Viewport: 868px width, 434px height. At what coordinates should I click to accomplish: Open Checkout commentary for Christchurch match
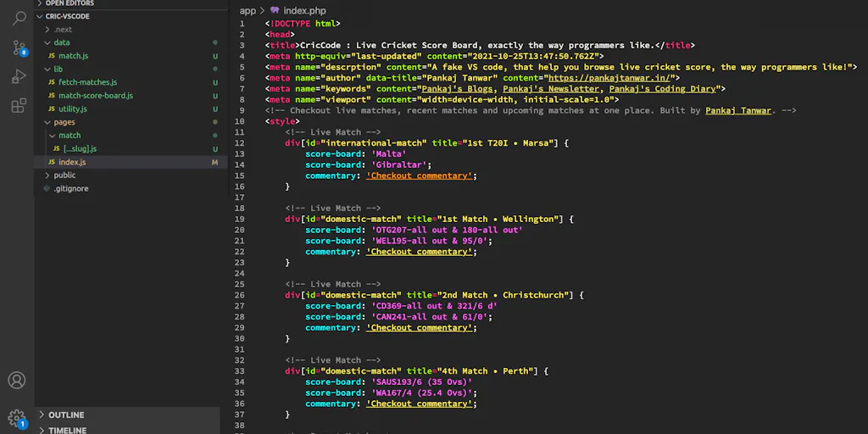pos(419,328)
